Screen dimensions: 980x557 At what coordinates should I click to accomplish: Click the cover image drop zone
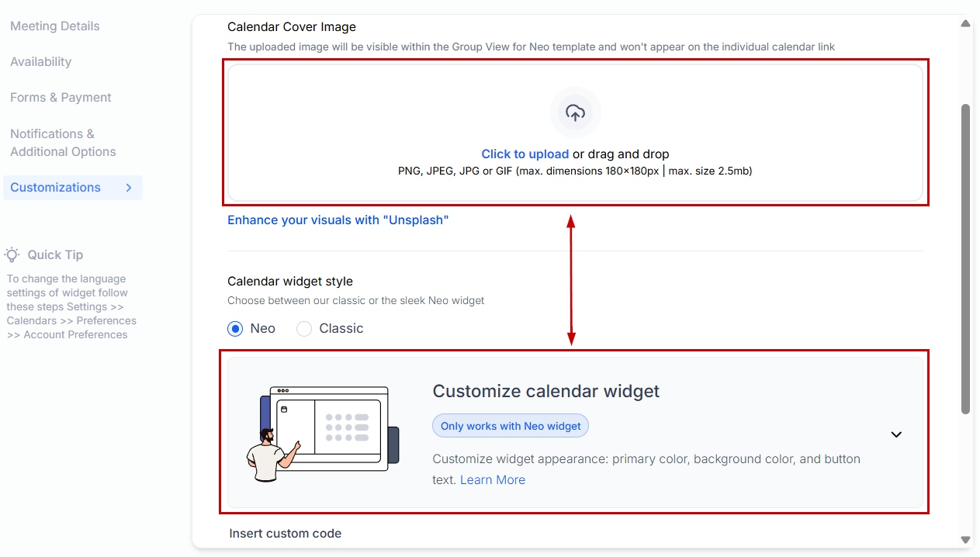(575, 133)
